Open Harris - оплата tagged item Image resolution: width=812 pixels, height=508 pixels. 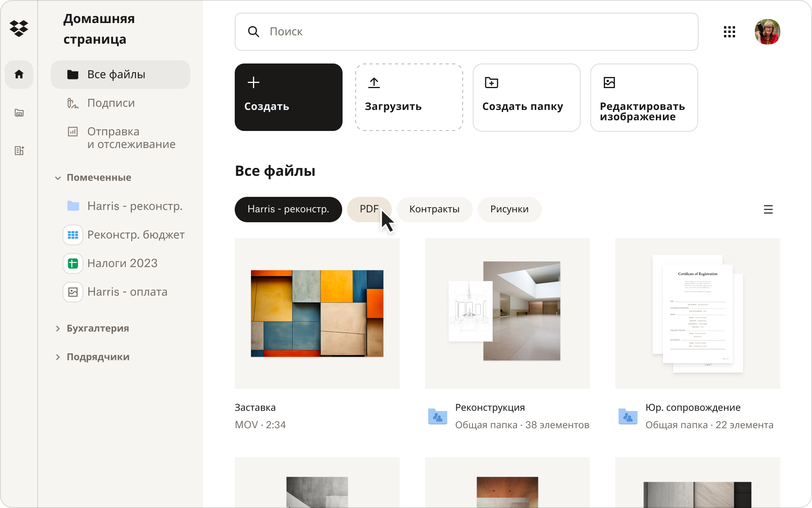tap(116, 292)
